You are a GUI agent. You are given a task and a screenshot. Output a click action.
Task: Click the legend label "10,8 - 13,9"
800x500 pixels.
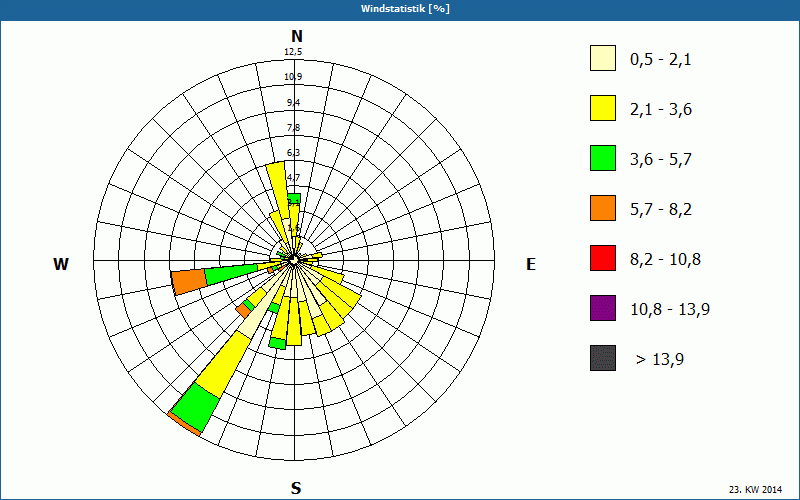tap(670, 310)
